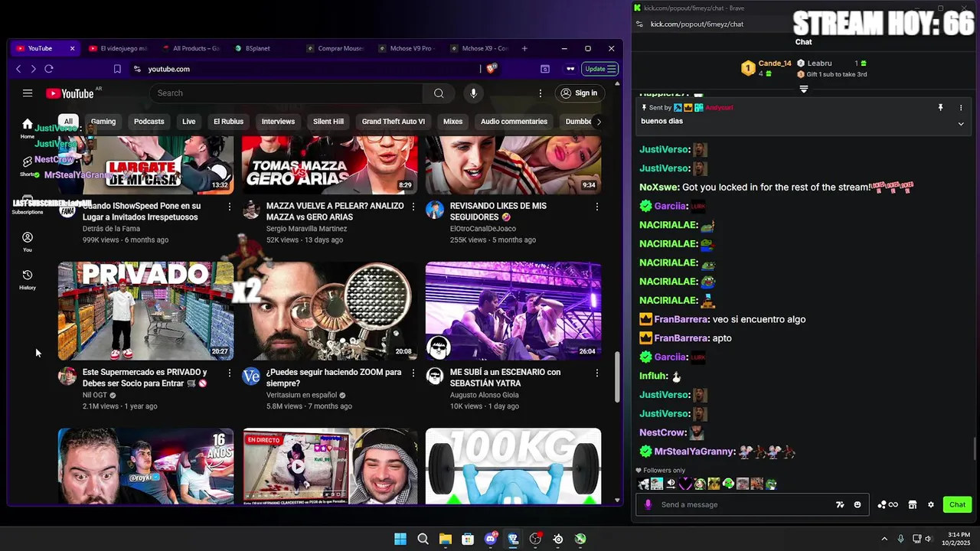Screen dimensions: 980x551
Task: Open chat translate icon in message box
Action: (840, 505)
